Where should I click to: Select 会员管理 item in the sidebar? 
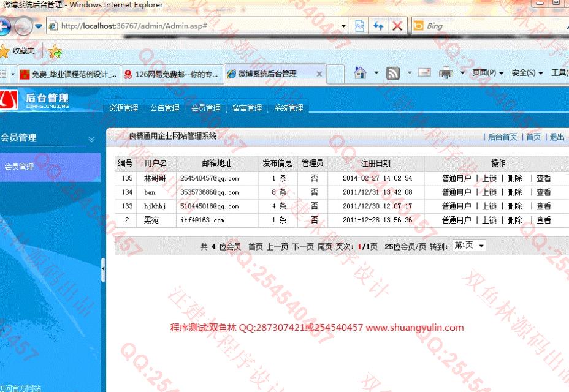pos(50,167)
